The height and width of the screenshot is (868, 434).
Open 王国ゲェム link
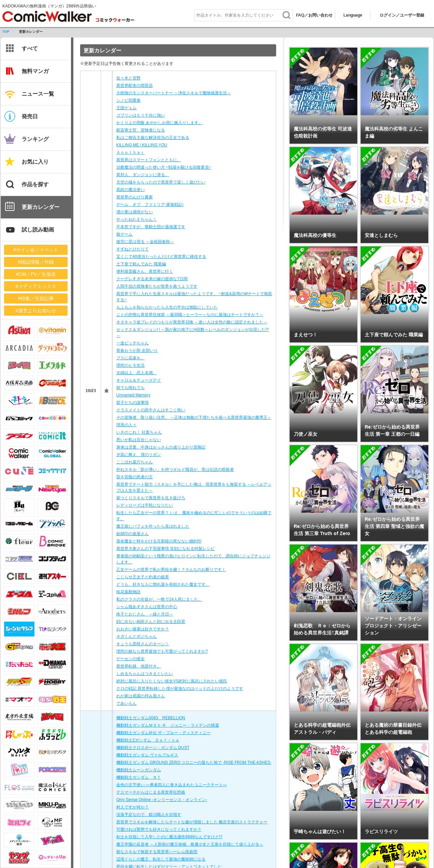point(126,108)
